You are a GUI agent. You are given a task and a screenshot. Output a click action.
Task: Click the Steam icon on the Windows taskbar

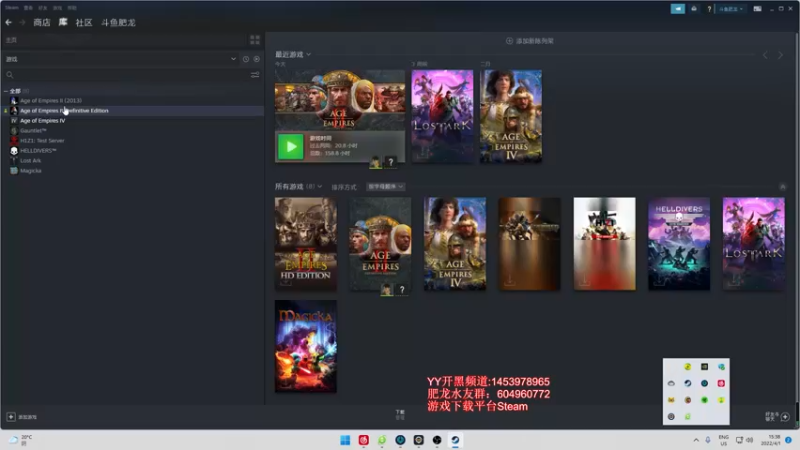(x=455, y=440)
